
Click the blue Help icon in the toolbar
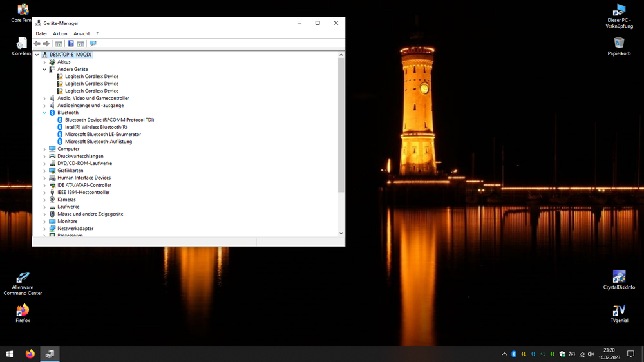[71, 44]
